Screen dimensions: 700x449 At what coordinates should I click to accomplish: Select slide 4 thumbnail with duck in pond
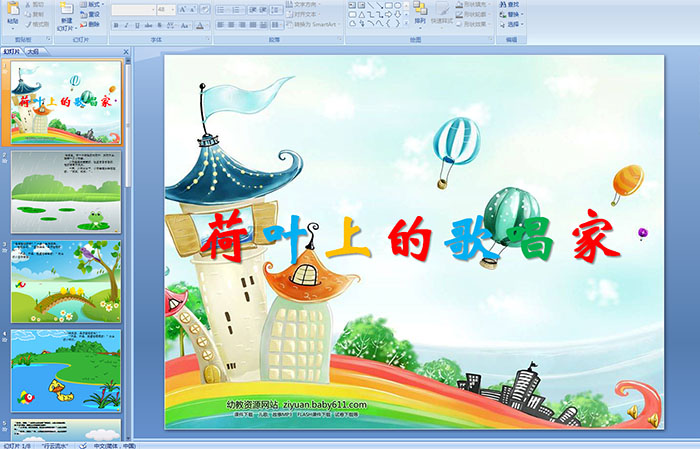click(x=66, y=370)
